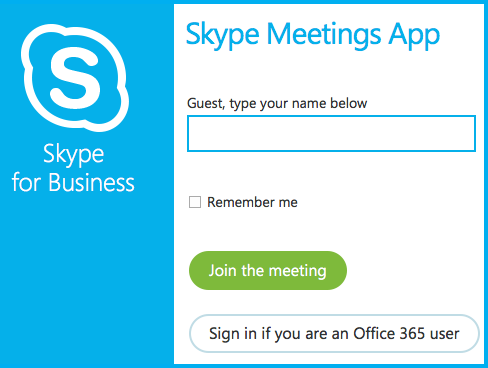Sign in as an Office 365 user
The width and height of the screenshot is (488, 368).
point(334,333)
